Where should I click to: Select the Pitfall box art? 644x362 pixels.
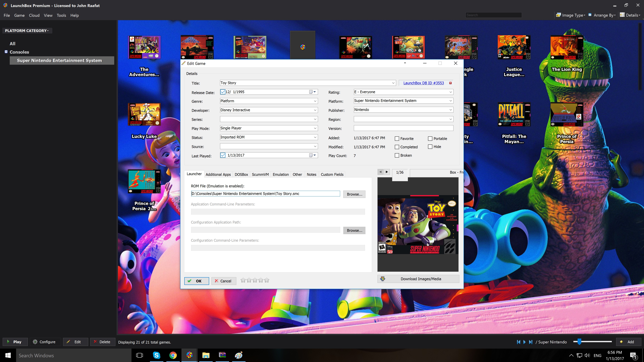514,114
